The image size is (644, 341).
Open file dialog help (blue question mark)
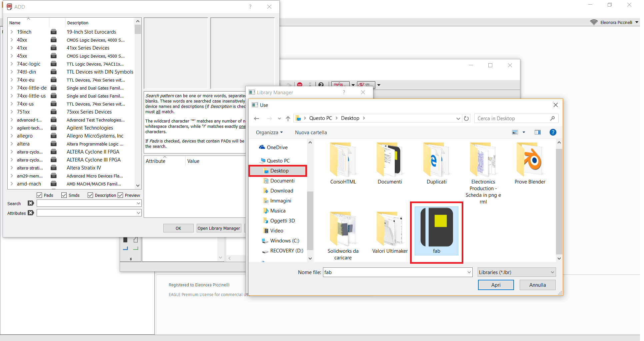point(553,132)
